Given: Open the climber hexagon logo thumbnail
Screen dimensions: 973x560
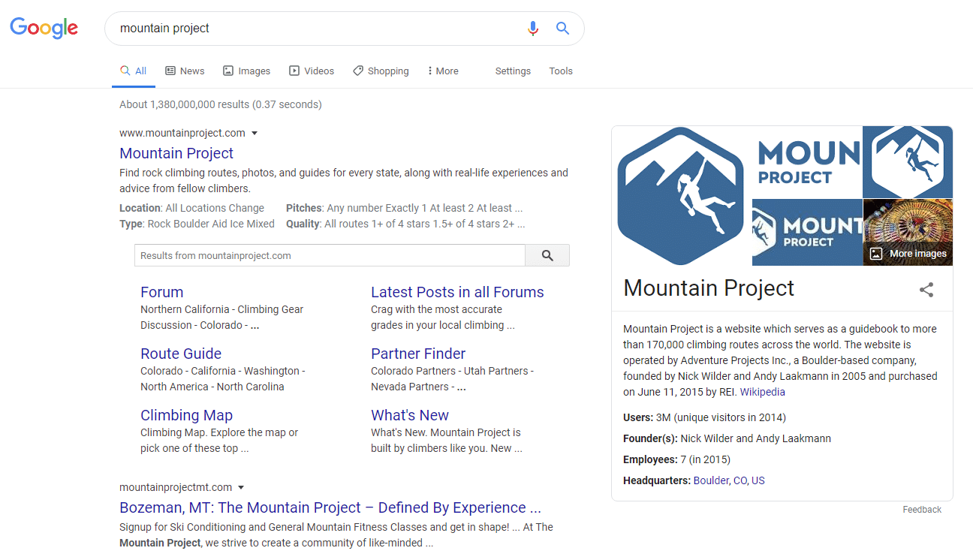Looking at the screenshot, I should click(908, 162).
